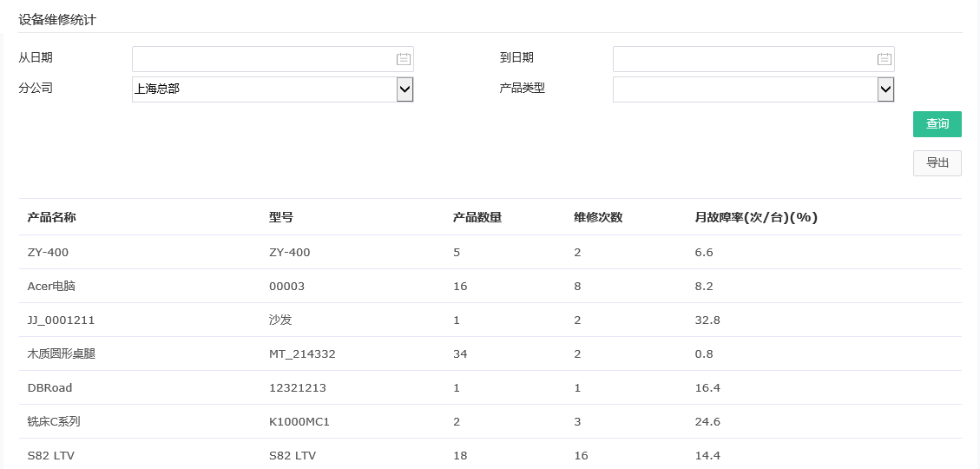Click the 月故障率(次/台)(%) column header
Viewport: 980px width, 469px height.
(756, 217)
